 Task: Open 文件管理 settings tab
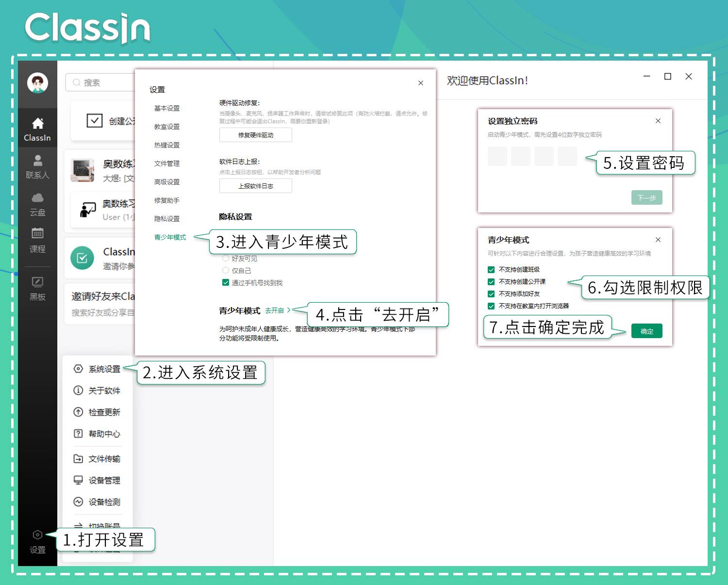(x=167, y=163)
